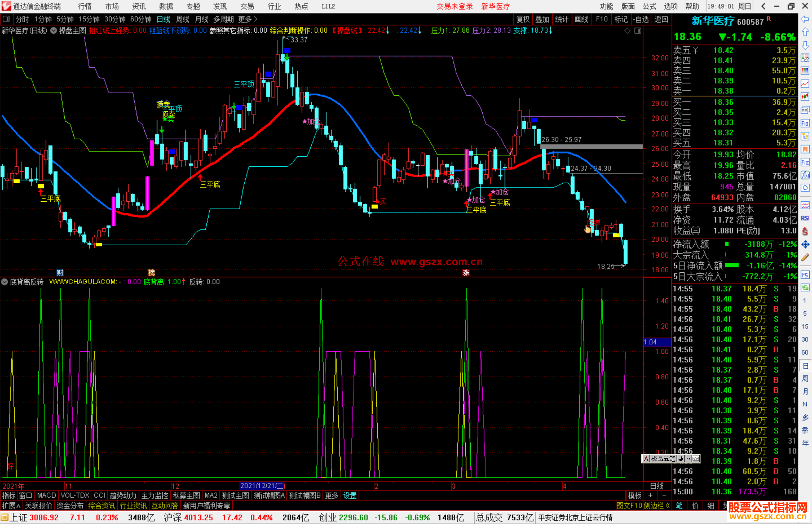This screenshot has width=812, height=524.
Task: Select the 30-minute period toggle in sidebar
Action: (x=804, y=339)
